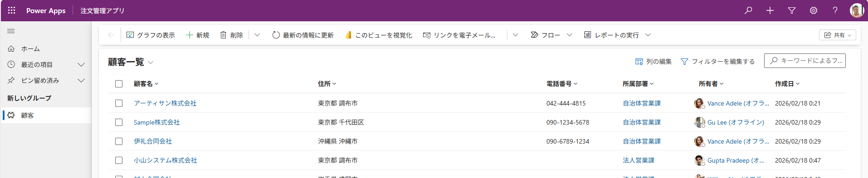Image resolution: width=868 pixels, height=178 pixels.
Task: Open the advanced find funnel icon in header
Action: click(x=792, y=10)
